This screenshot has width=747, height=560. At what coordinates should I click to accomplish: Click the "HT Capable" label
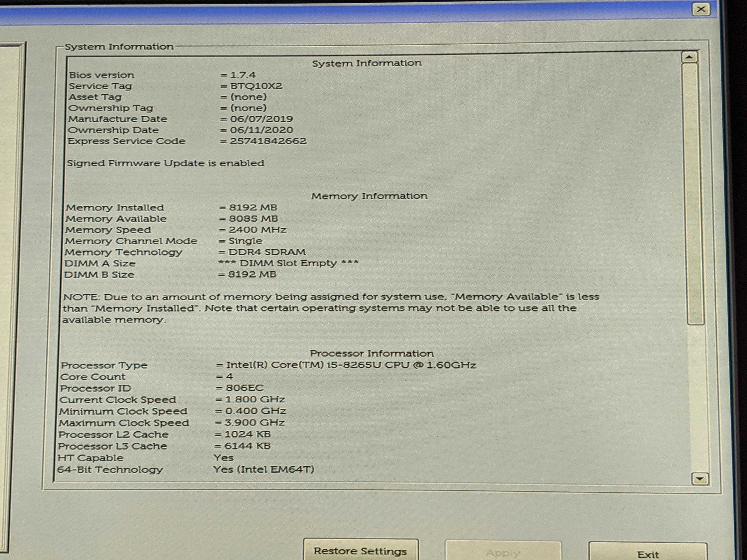tap(91, 458)
